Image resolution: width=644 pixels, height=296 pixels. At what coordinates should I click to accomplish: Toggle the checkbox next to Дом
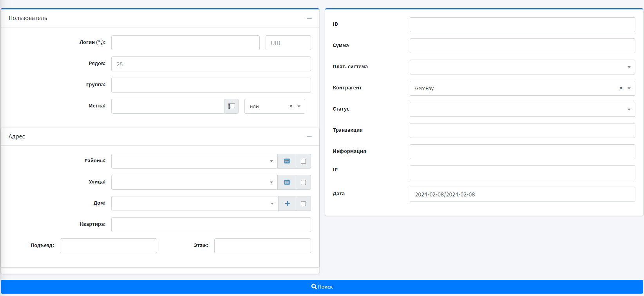click(303, 203)
